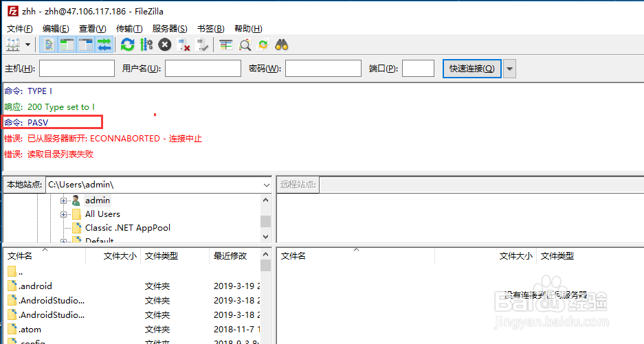Expand the admin tree node
Viewport: 644px width, 344px height.
click(x=63, y=200)
